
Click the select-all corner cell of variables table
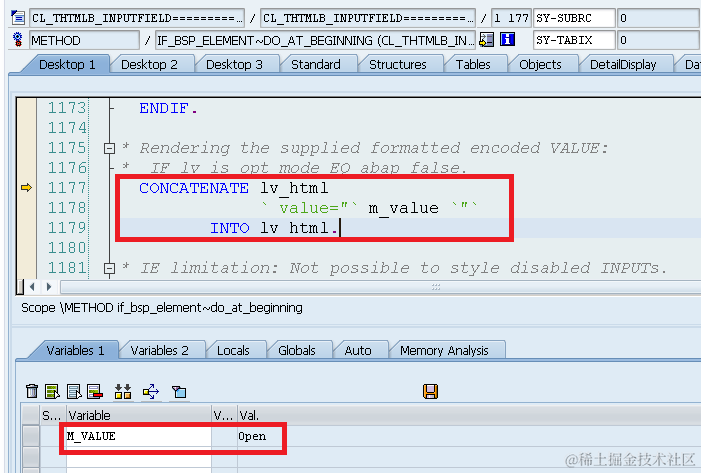click(x=31, y=415)
